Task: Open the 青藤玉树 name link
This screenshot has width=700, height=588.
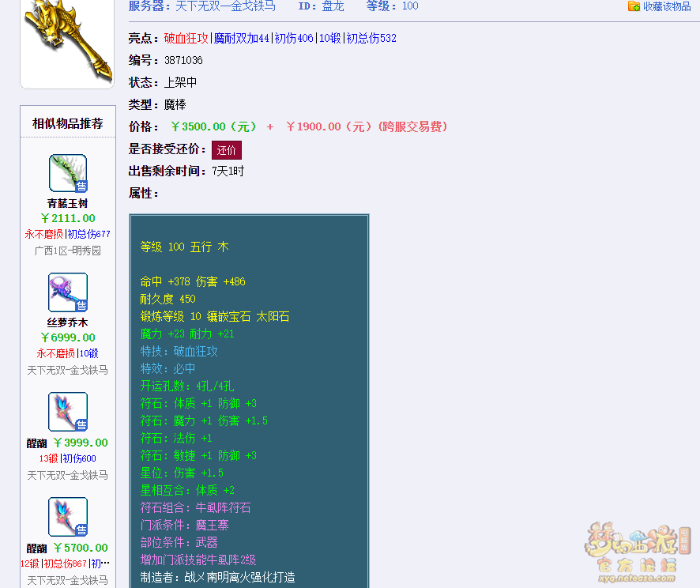Action: 67,204
